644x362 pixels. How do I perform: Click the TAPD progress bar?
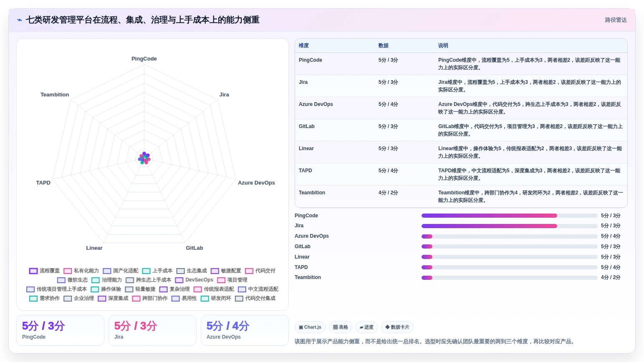[509, 267]
